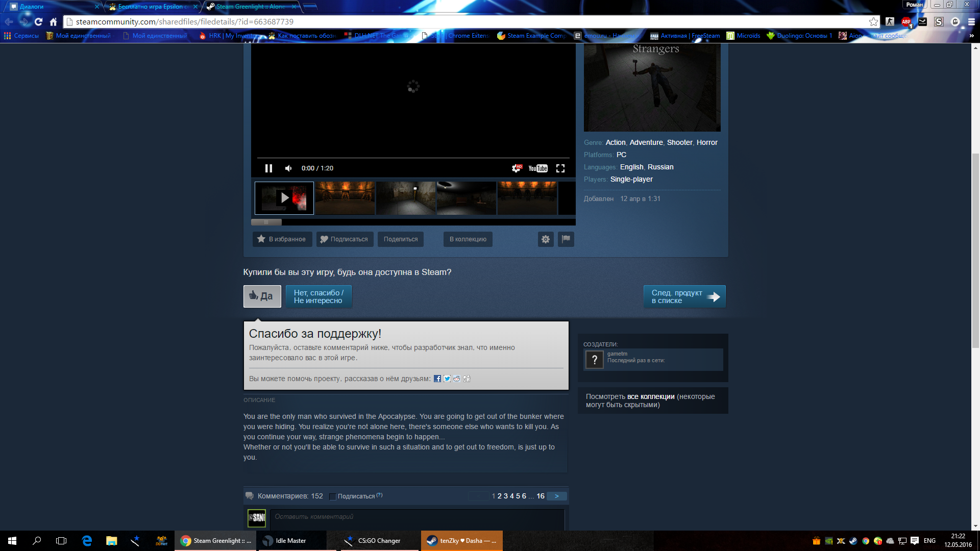
Task: Open the Windows Start menu
Action: (12, 541)
